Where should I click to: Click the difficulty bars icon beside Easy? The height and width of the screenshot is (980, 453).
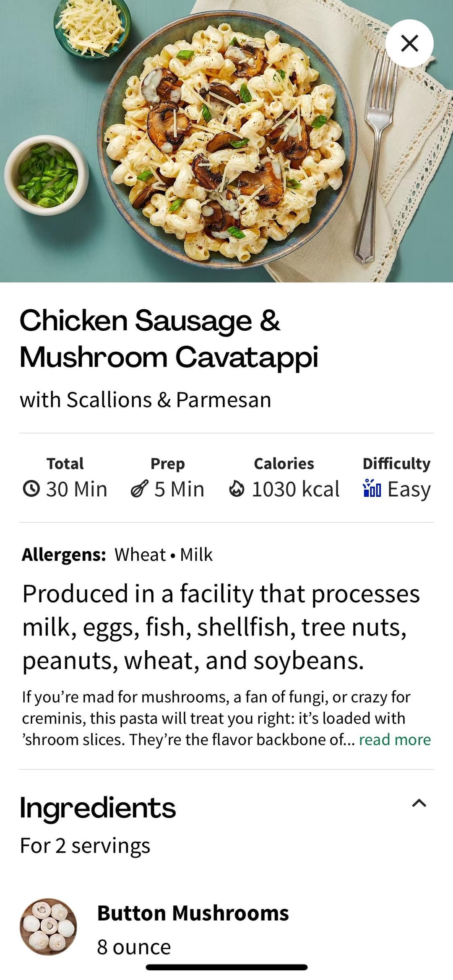point(372,488)
